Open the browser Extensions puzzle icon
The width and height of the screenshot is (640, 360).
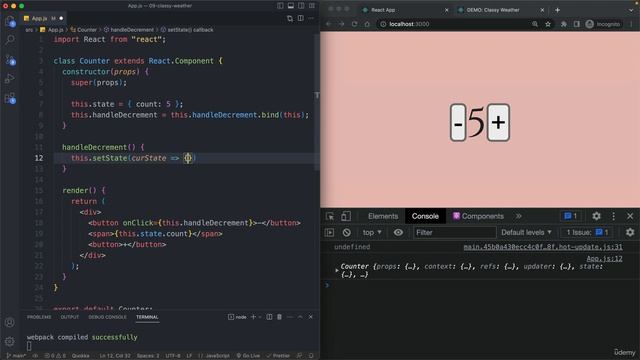(564, 24)
